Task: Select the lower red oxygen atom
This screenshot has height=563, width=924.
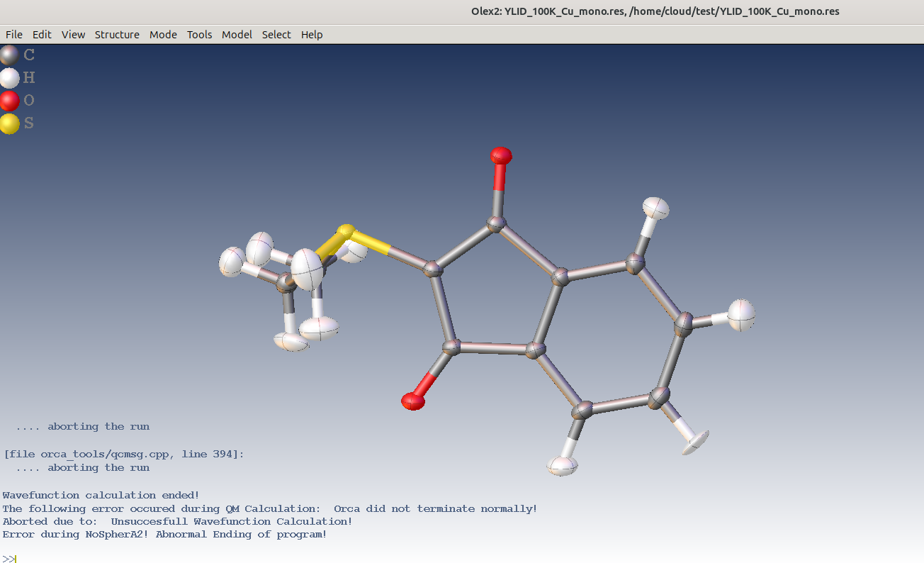Action: (x=412, y=401)
